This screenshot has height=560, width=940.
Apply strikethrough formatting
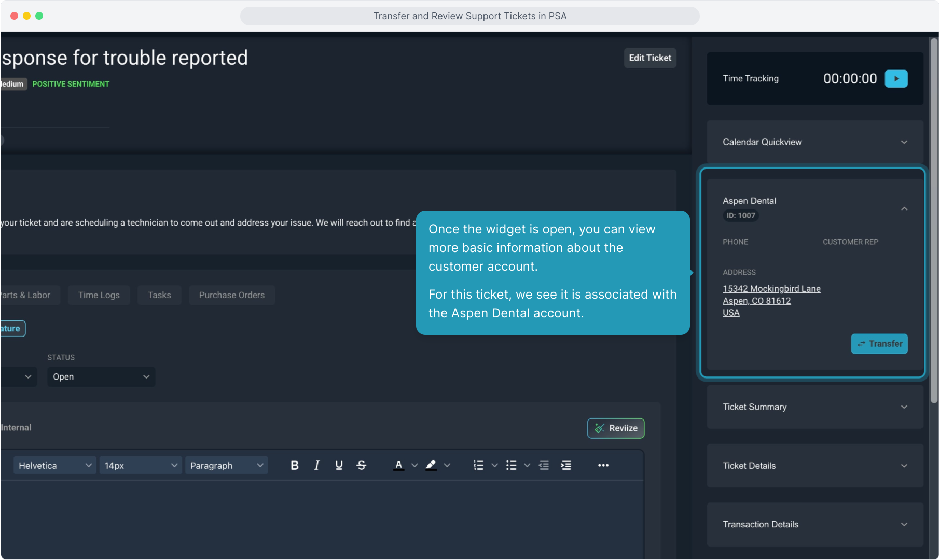pos(362,466)
